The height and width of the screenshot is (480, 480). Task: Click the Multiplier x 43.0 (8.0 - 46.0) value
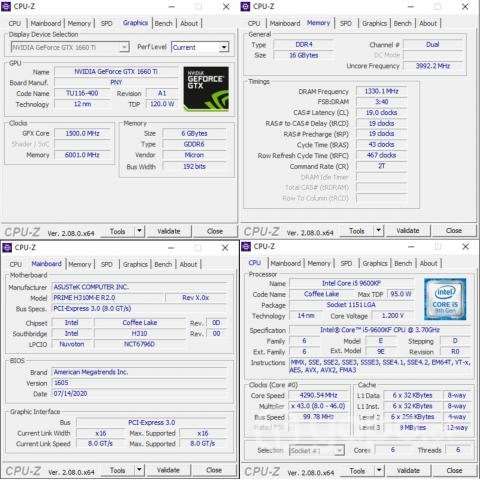(x=318, y=406)
